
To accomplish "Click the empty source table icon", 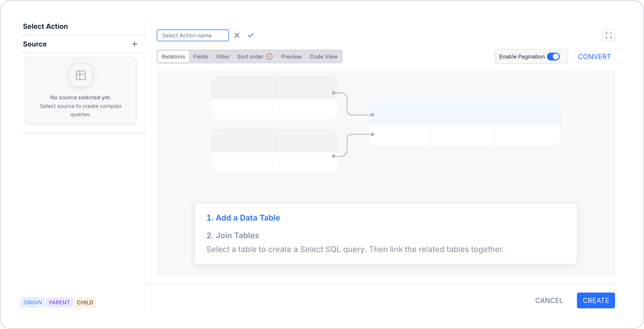I will [81, 75].
